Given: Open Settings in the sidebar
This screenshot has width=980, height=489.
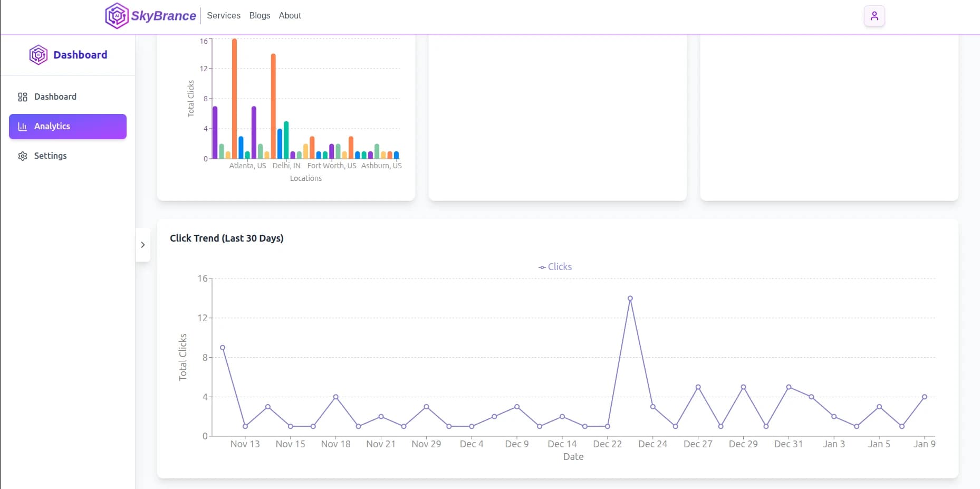Looking at the screenshot, I should pos(51,156).
